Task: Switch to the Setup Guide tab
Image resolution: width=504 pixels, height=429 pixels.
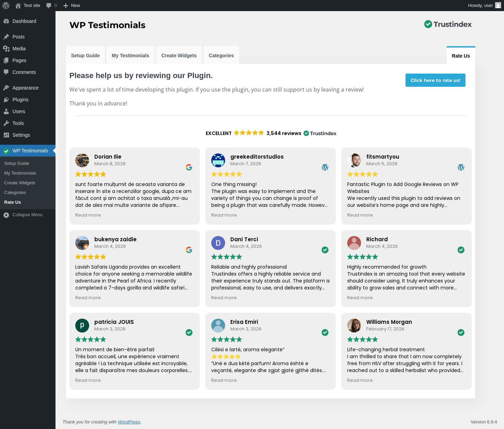Action: 85,56
